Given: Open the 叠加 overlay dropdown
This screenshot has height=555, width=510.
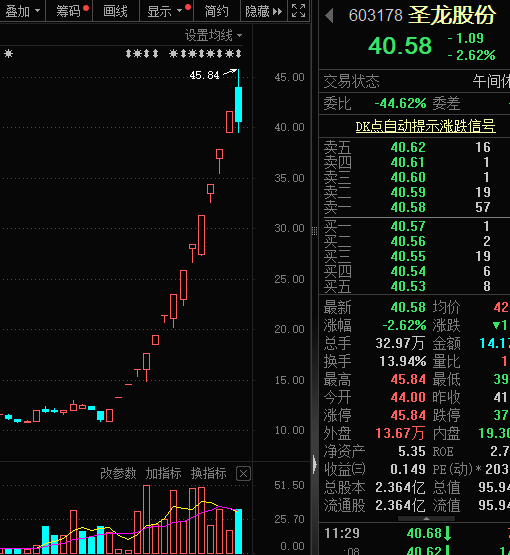Looking at the screenshot, I should coord(22,11).
